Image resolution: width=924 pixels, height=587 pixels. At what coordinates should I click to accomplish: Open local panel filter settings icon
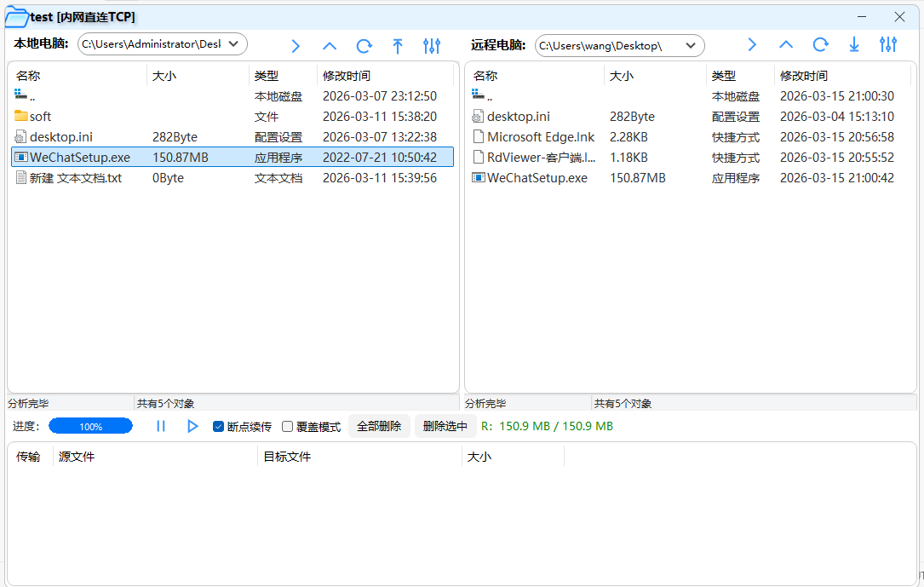pos(432,45)
